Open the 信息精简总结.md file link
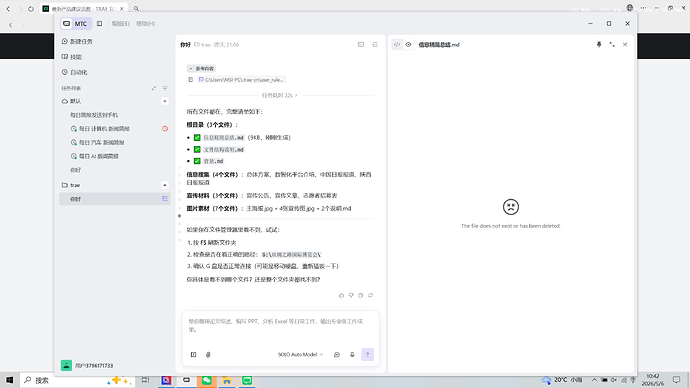 coord(223,138)
